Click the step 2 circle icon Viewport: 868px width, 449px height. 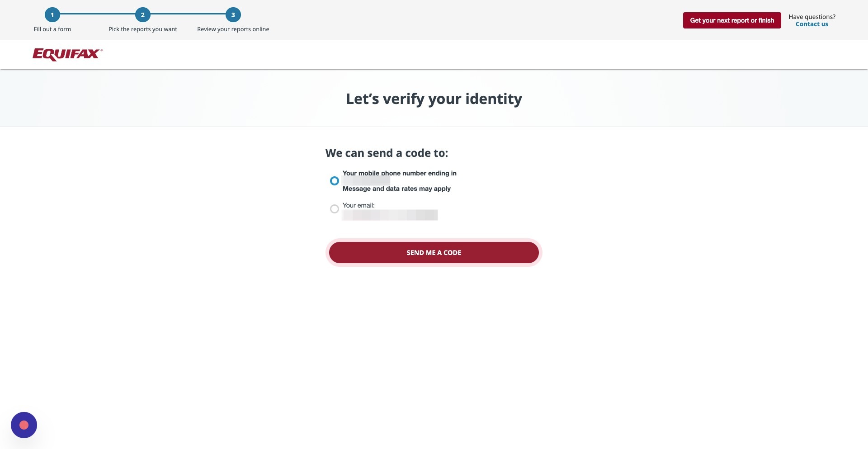coord(143,15)
